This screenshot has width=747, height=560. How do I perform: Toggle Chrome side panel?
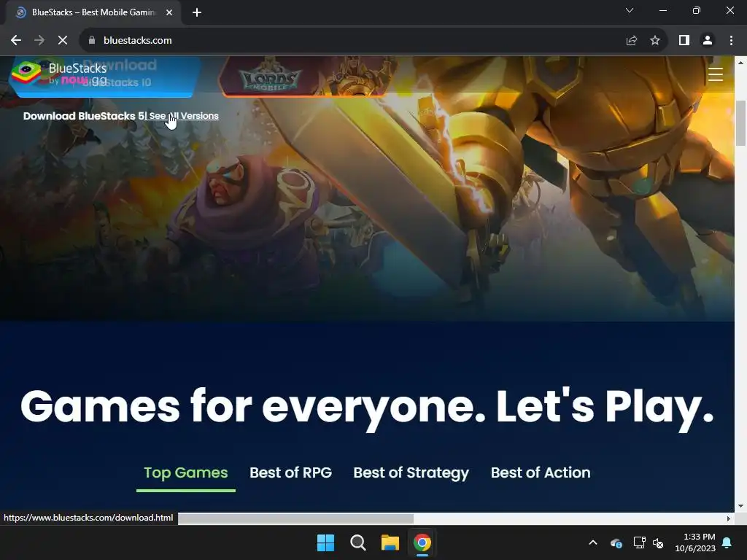684,41
